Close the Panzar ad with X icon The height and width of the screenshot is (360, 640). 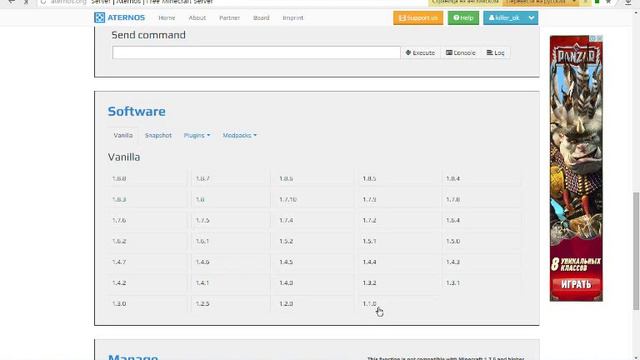tap(600, 38)
